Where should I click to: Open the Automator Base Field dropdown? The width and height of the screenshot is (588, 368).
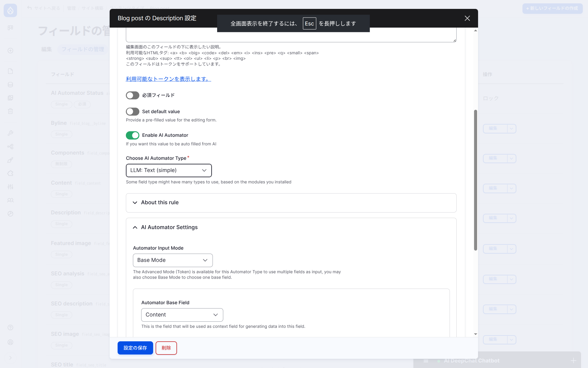pyautogui.click(x=182, y=315)
